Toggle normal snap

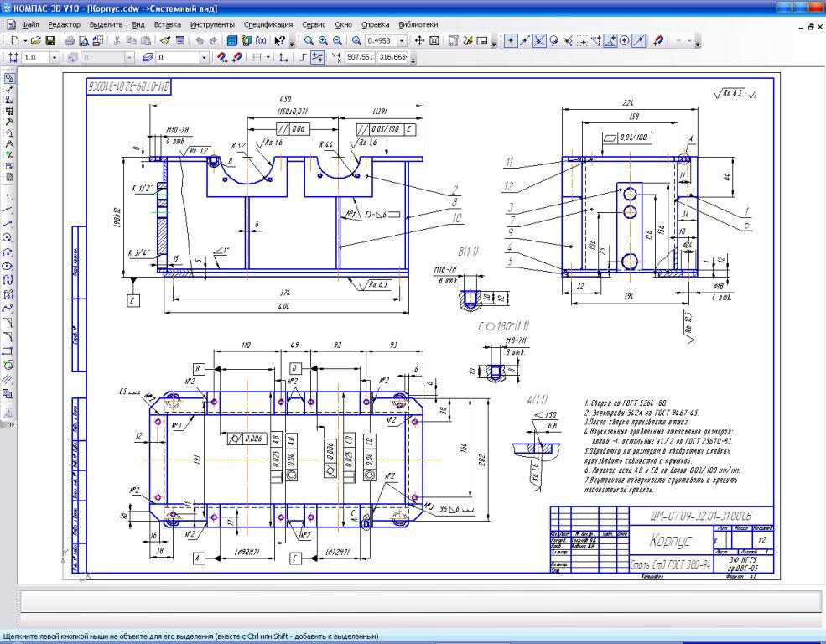click(x=568, y=40)
